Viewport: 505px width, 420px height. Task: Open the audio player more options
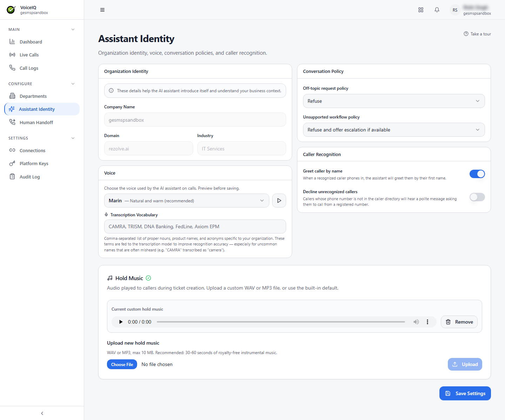(427, 322)
